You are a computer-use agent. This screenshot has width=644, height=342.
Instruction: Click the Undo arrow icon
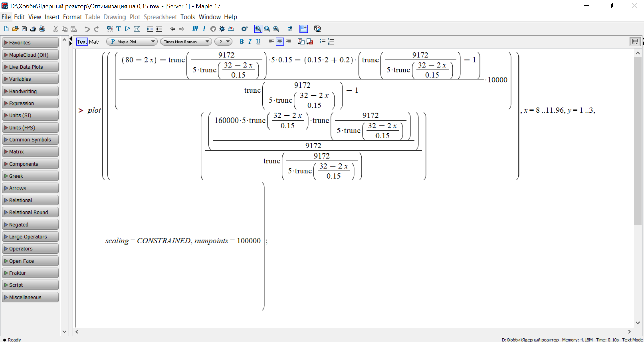87,29
